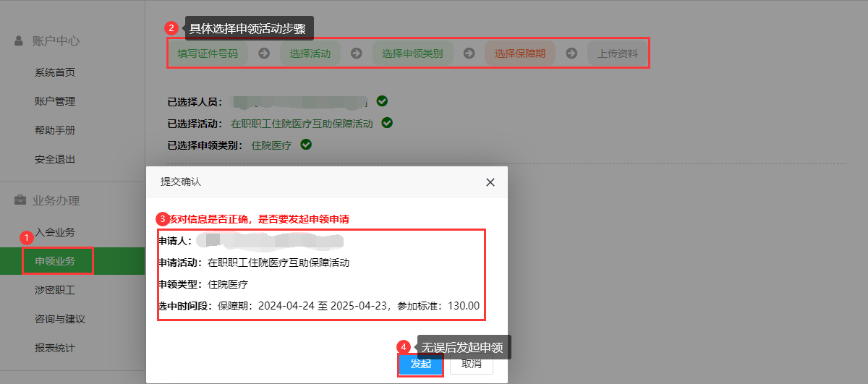The height and width of the screenshot is (384, 868).
Task: Click the 账户中心 person icon
Action: (19, 41)
